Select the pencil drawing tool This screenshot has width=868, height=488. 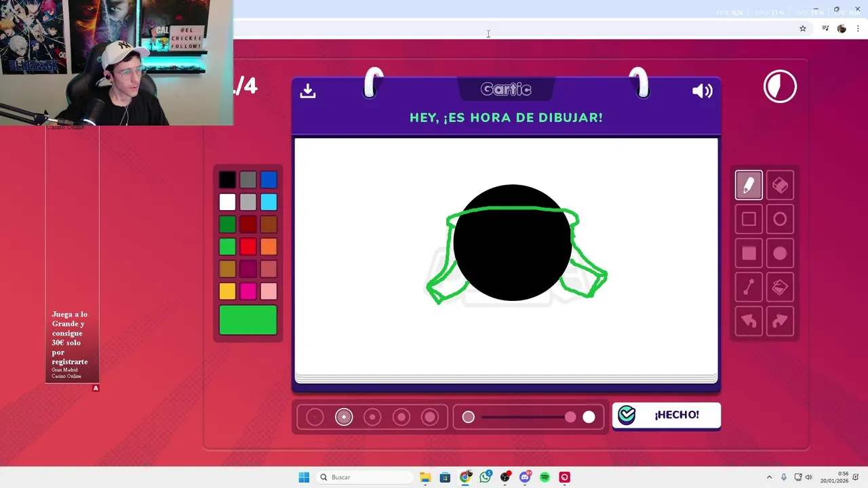pyautogui.click(x=749, y=185)
